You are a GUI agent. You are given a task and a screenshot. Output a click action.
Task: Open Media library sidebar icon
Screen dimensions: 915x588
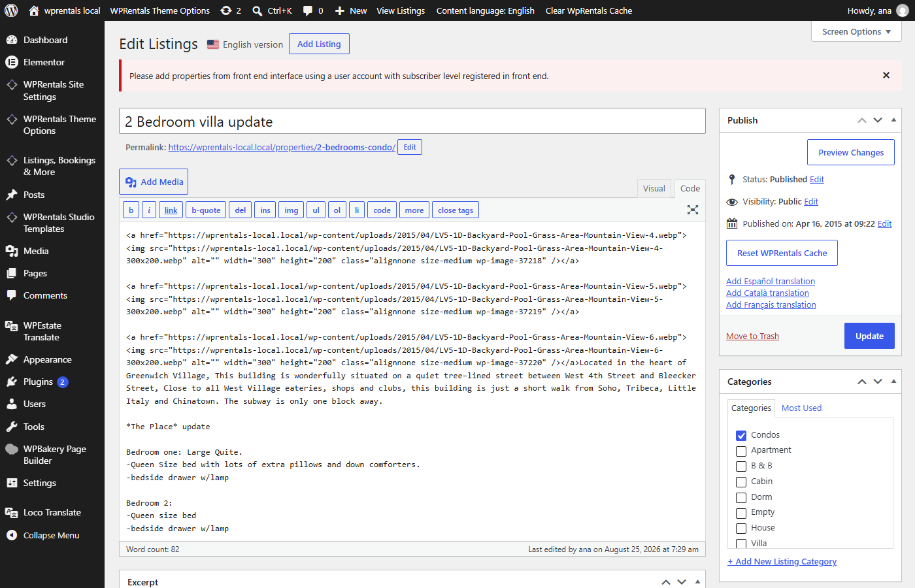(x=12, y=251)
